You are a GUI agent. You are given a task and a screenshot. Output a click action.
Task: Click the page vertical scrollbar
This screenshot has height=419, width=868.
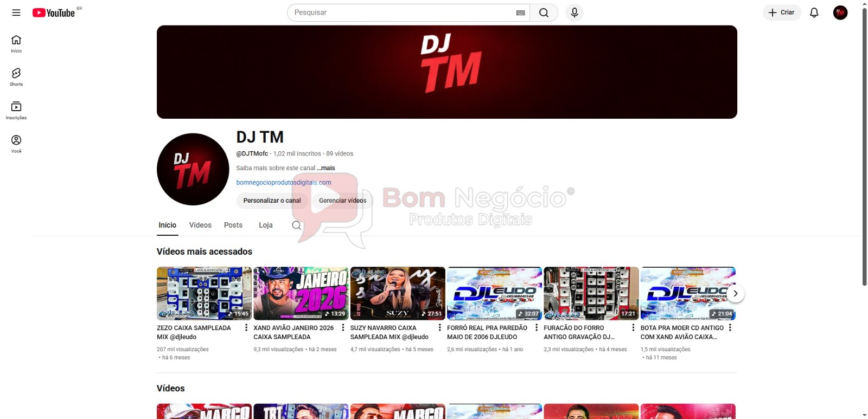click(864, 146)
